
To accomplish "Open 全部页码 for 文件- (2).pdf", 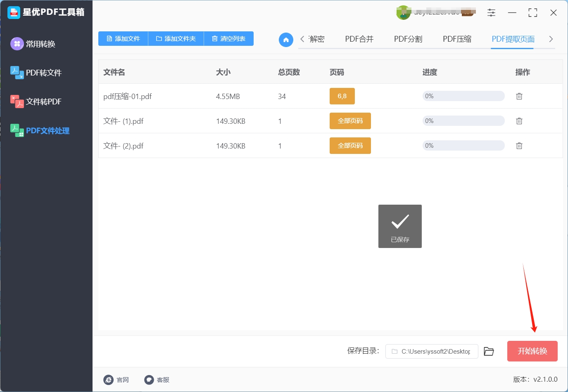I will [x=350, y=146].
